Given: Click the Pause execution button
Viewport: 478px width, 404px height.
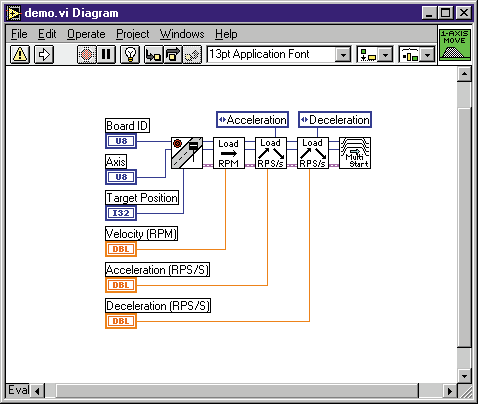Looking at the screenshot, I should pyautogui.click(x=106, y=54).
